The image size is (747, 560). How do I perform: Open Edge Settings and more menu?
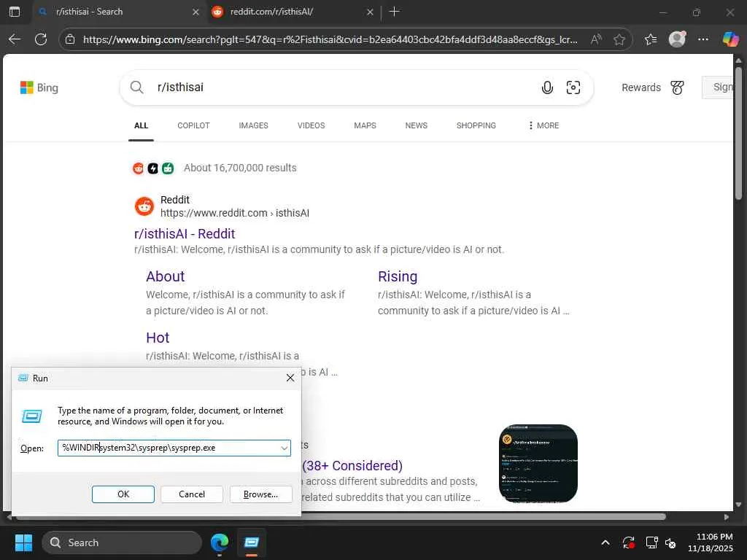(x=703, y=39)
